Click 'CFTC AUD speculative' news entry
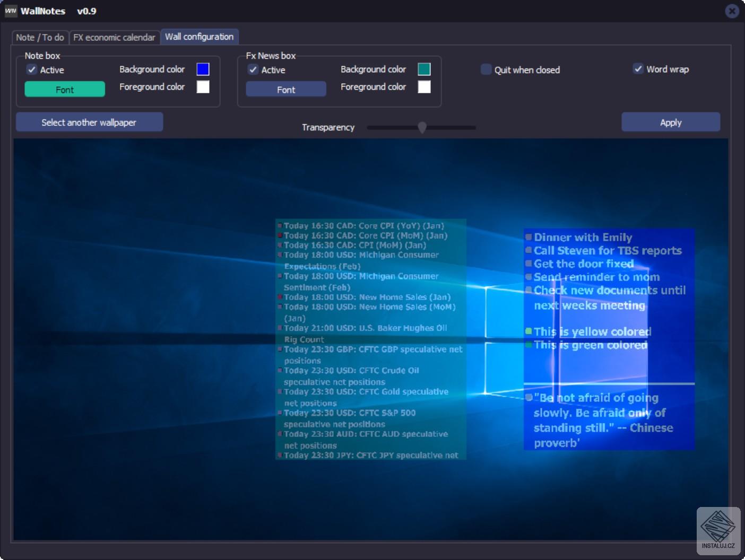This screenshot has height=560, width=745. (366, 440)
